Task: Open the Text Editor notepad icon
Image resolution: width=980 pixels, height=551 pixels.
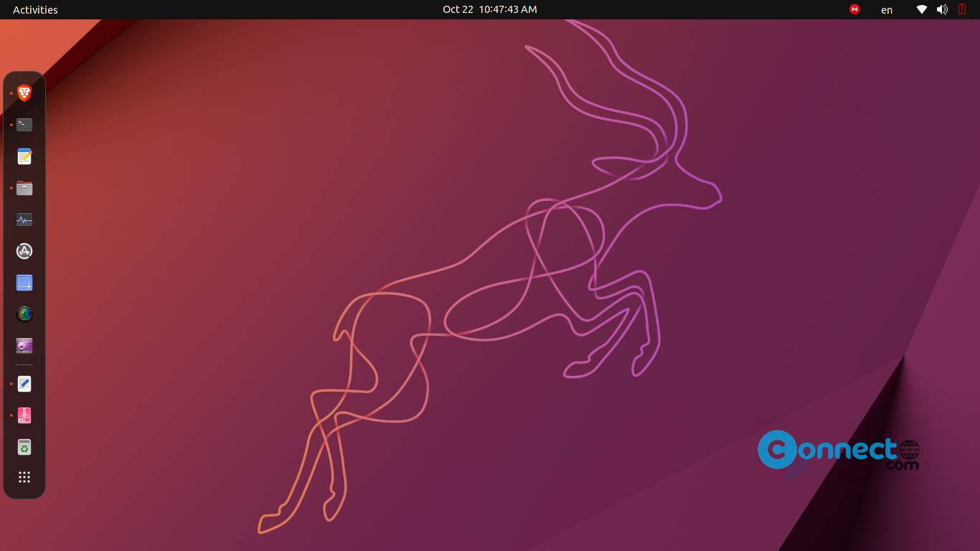Action: click(24, 156)
